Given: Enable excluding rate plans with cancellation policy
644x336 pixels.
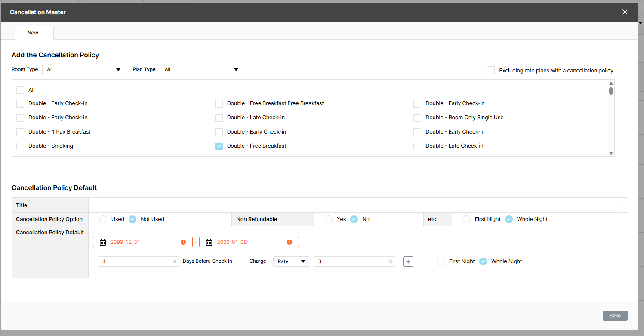Looking at the screenshot, I should [491, 70].
